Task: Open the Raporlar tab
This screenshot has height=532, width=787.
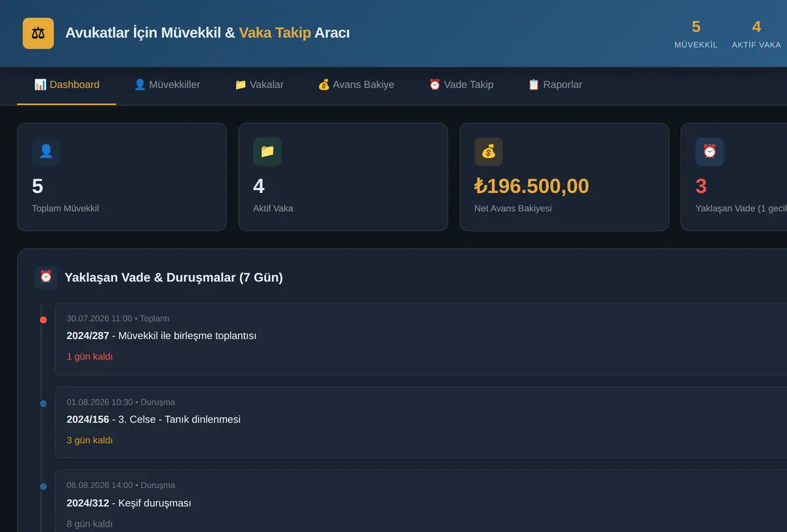Action: (x=555, y=85)
